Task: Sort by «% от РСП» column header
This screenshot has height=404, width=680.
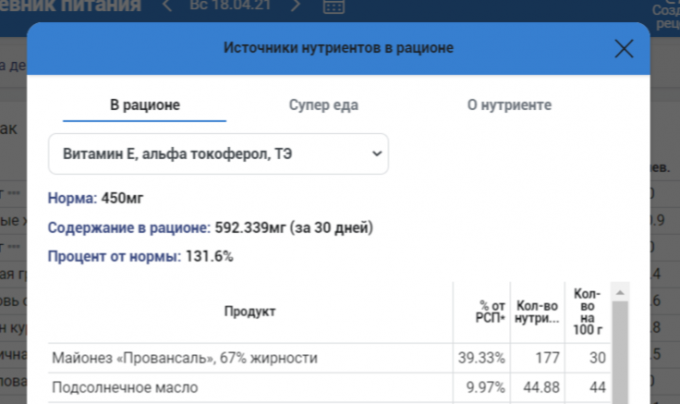Action: (495, 311)
